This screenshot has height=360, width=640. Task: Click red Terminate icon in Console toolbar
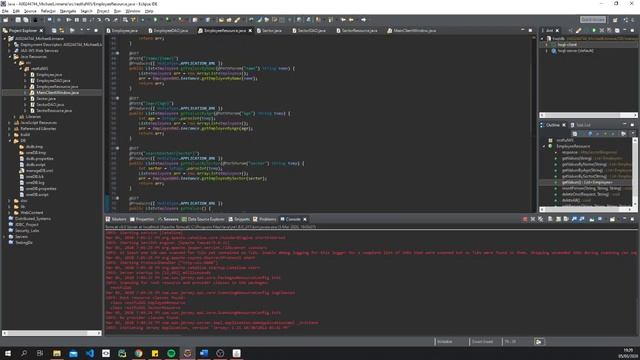coord(525,219)
